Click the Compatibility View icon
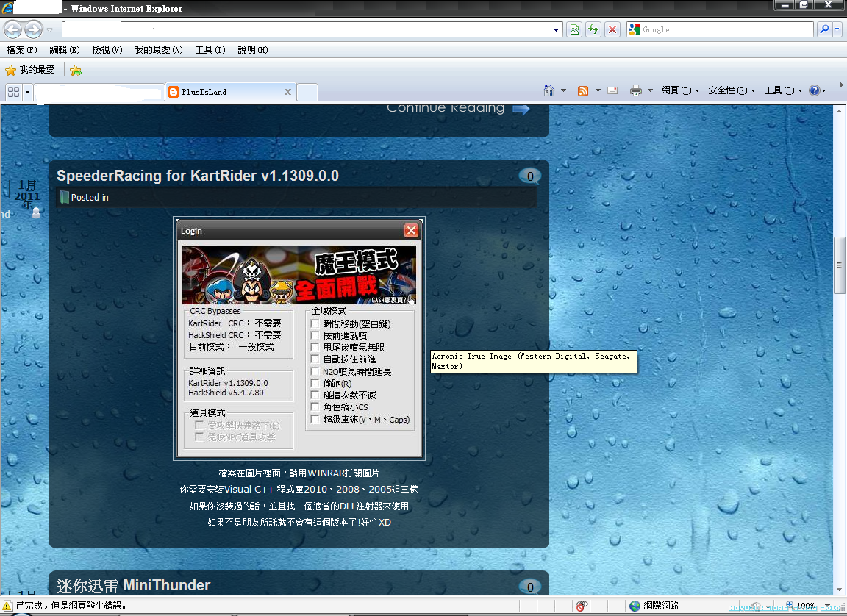The image size is (847, 616). pos(574,29)
